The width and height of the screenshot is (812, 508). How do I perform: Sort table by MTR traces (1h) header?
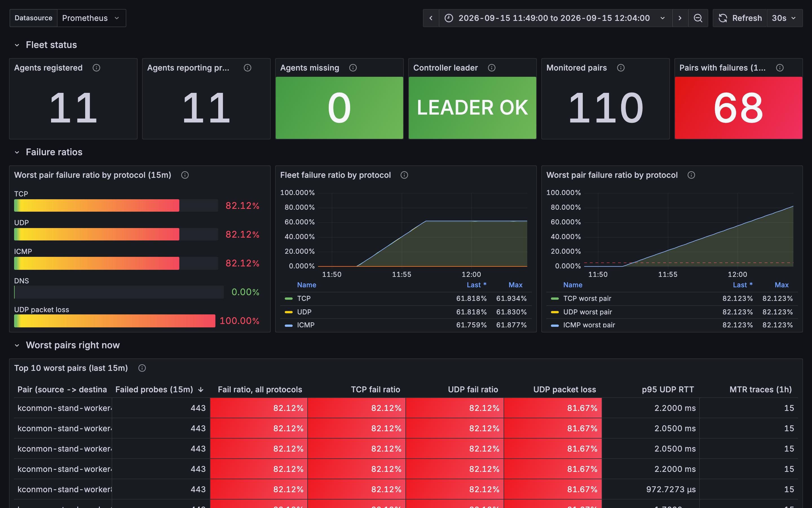coord(760,390)
